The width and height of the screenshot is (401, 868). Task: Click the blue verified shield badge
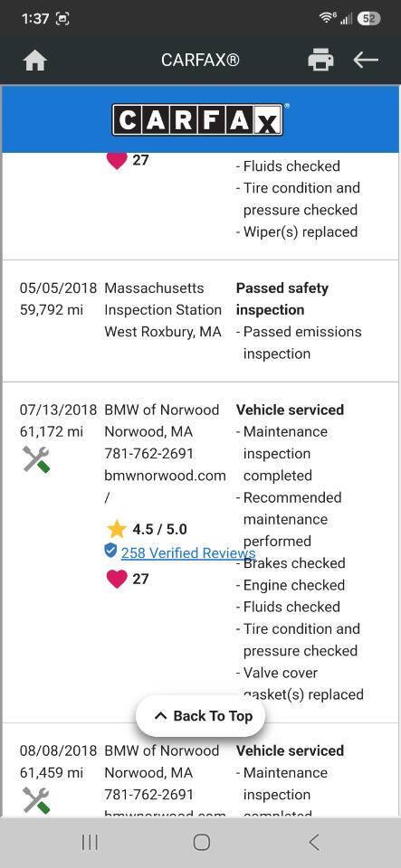click(x=110, y=551)
